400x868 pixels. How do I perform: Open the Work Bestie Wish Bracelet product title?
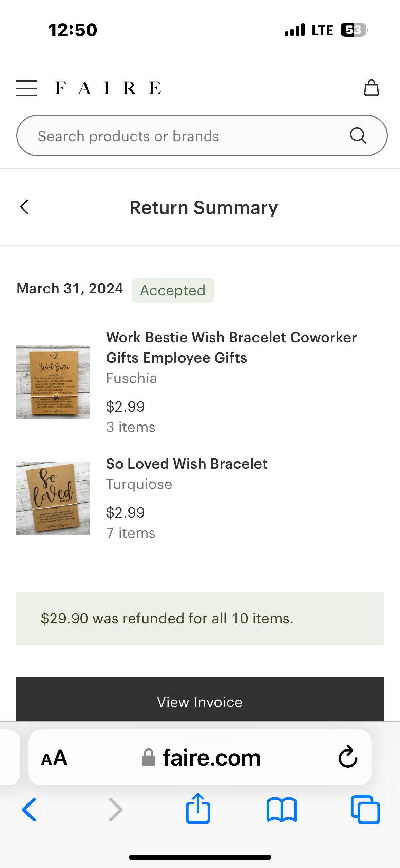(231, 347)
